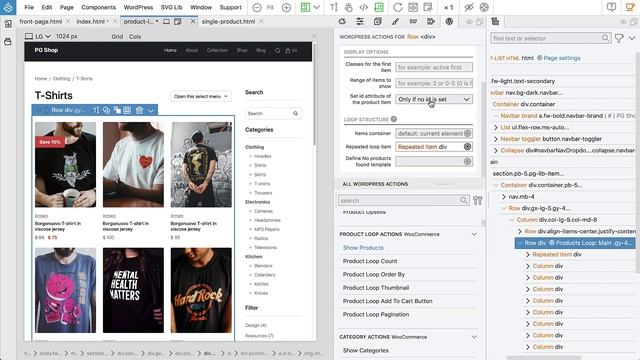Screen dimensions: 640x360
Task: Click the preview window icon in the toolbar
Action: coord(413,7)
